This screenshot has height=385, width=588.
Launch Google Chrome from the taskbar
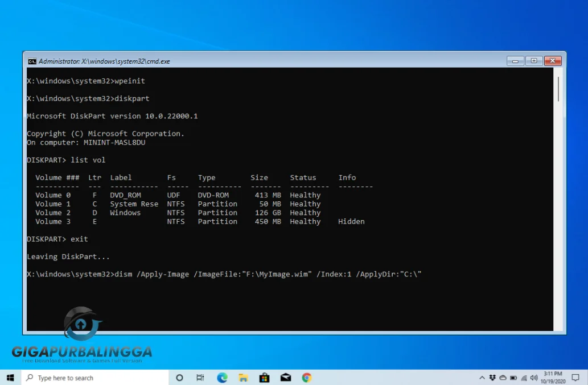tap(306, 377)
